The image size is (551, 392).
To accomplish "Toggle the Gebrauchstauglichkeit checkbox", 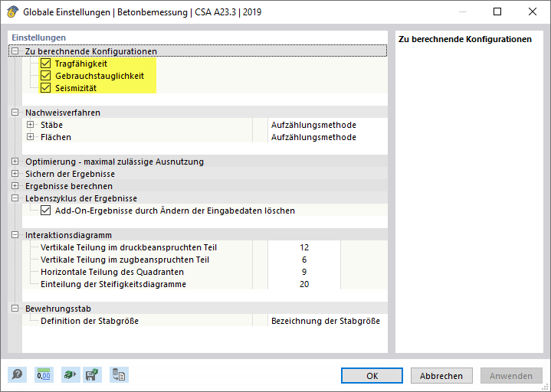I will point(46,76).
